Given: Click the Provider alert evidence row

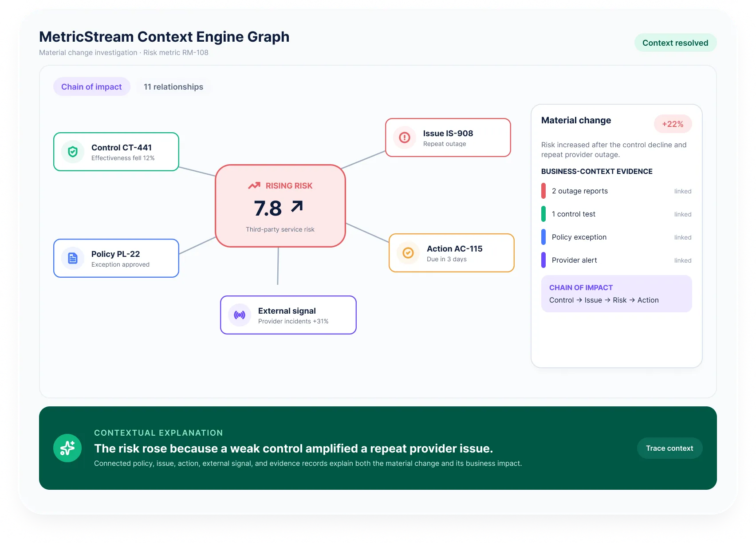Looking at the screenshot, I should pyautogui.click(x=617, y=260).
